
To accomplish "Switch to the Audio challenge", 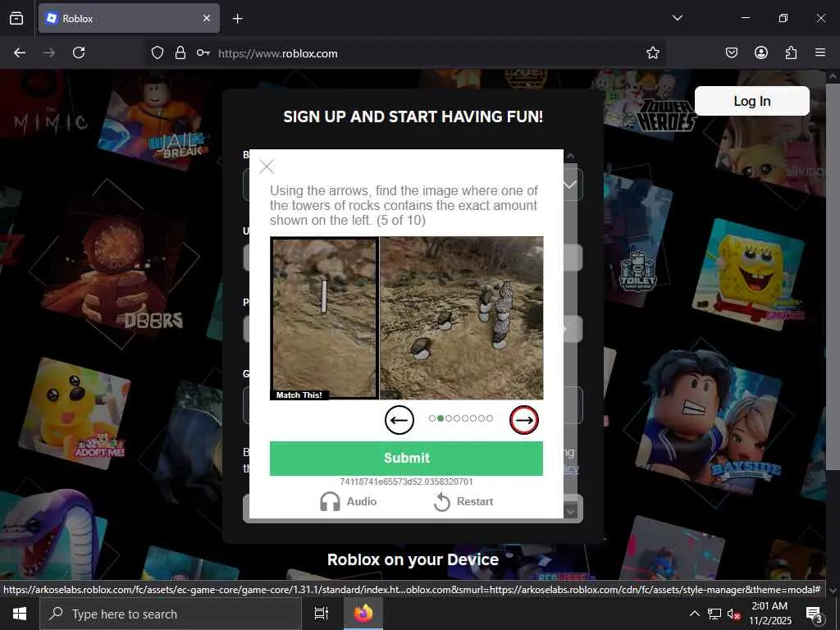I will [348, 501].
